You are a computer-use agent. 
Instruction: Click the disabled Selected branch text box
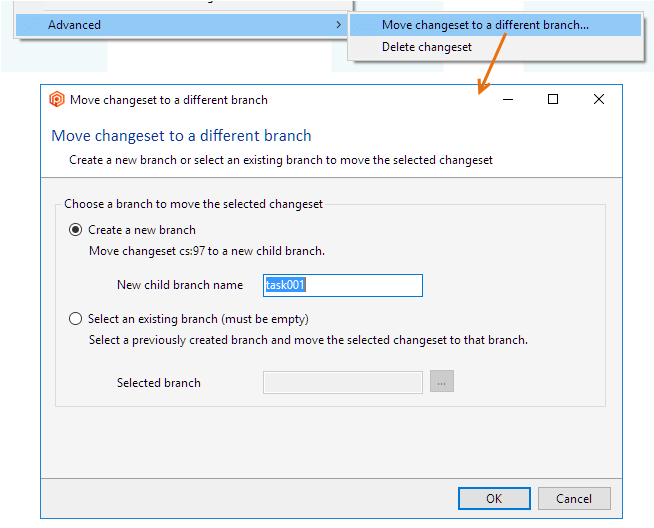[x=343, y=382]
